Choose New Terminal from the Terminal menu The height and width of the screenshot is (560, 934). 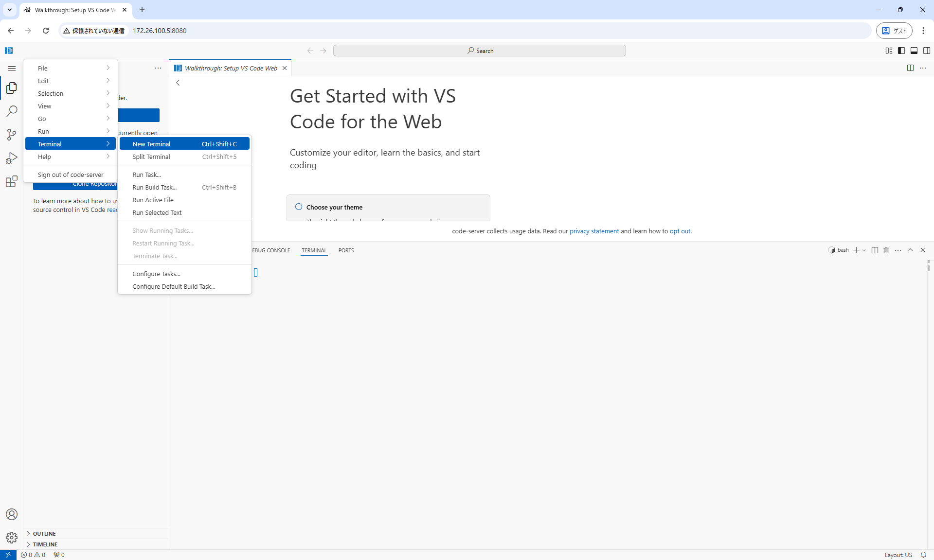pos(184,144)
